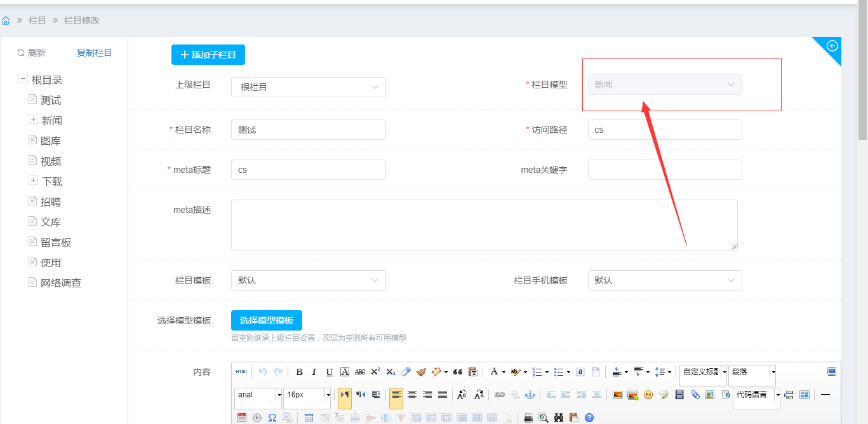Click the select all icon
Image resolution: width=868 pixels, height=424 pixels.
[580, 372]
